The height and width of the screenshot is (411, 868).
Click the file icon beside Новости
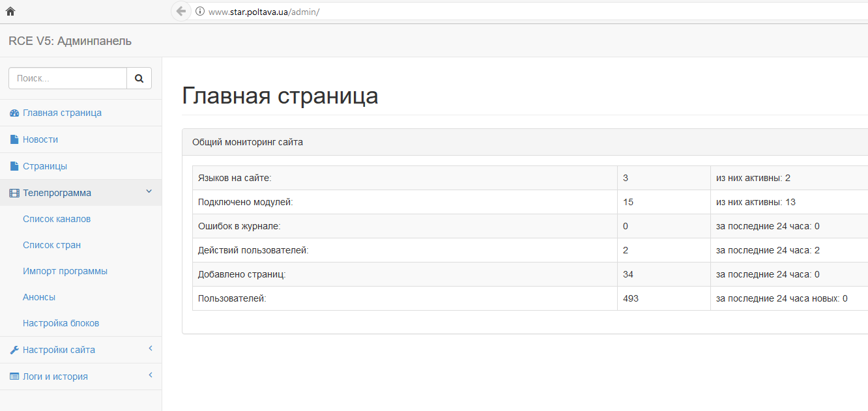(x=14, y=139)
